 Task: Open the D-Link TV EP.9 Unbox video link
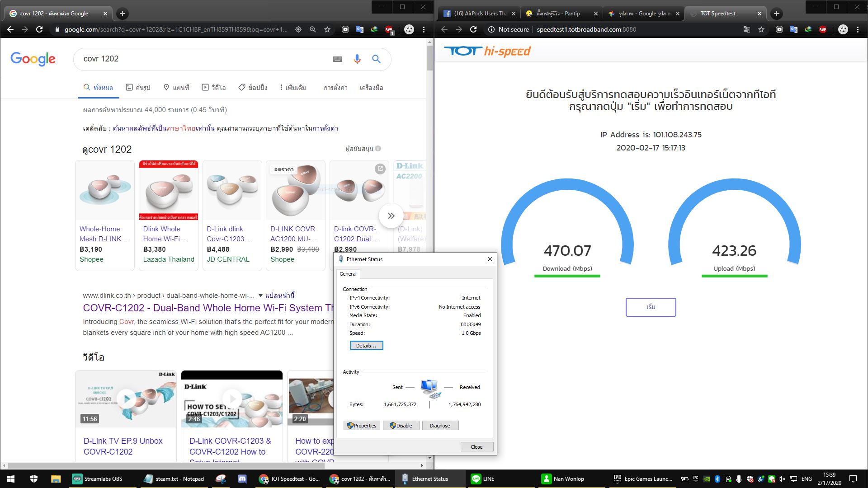[x=123, y=446]
